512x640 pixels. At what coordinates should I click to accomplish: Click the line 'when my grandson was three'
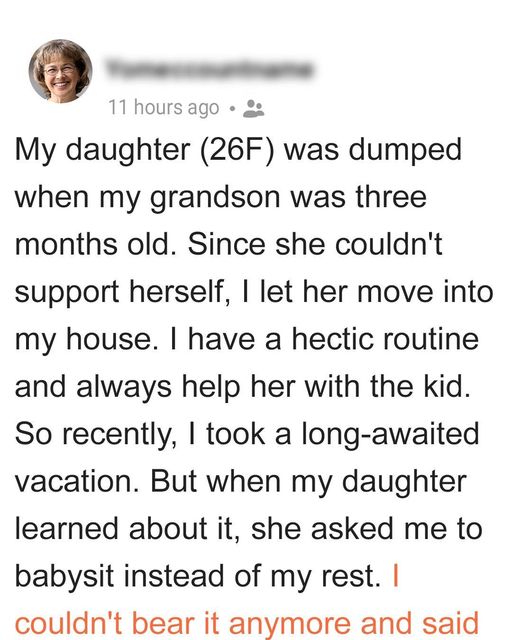221,198
